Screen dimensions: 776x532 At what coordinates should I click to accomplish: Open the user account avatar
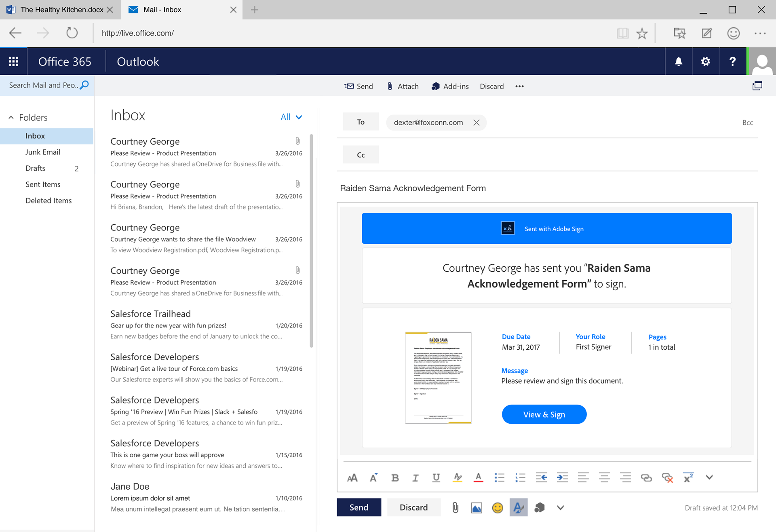point(762,61)
